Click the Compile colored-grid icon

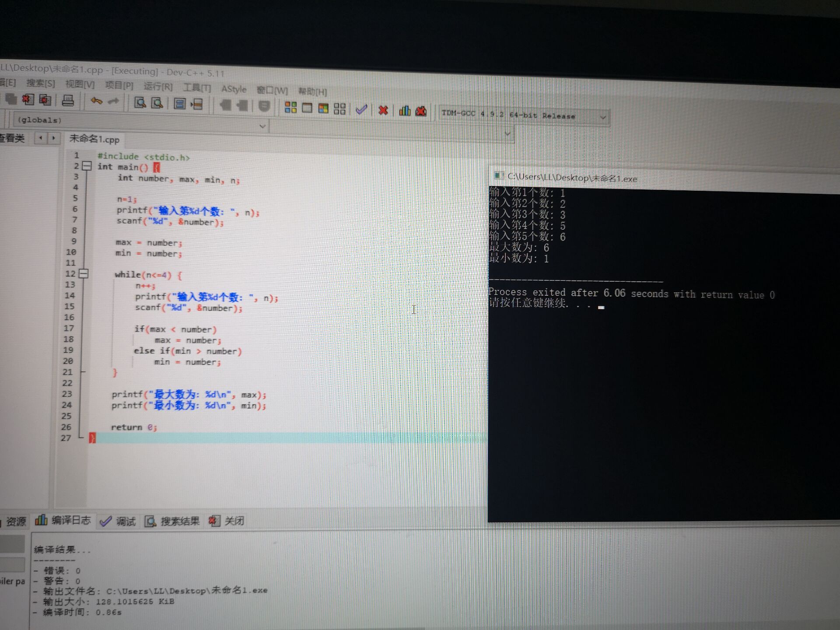[x=290, y=107]
